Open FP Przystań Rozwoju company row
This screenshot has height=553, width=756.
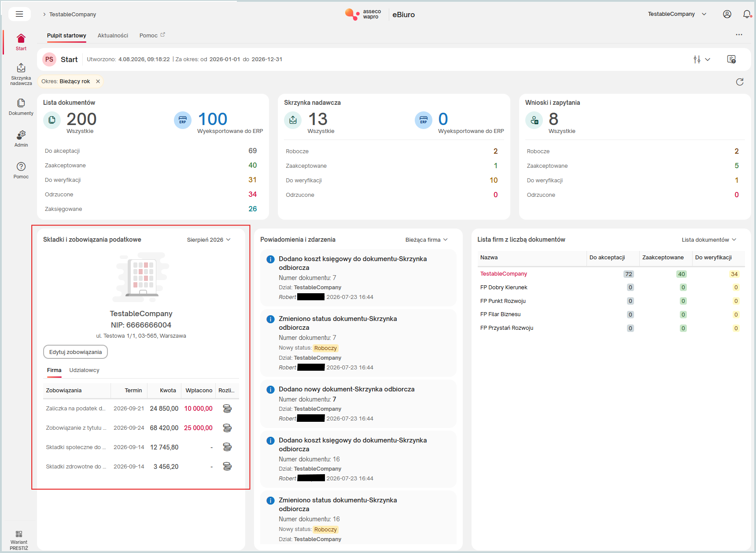(611, 328)
